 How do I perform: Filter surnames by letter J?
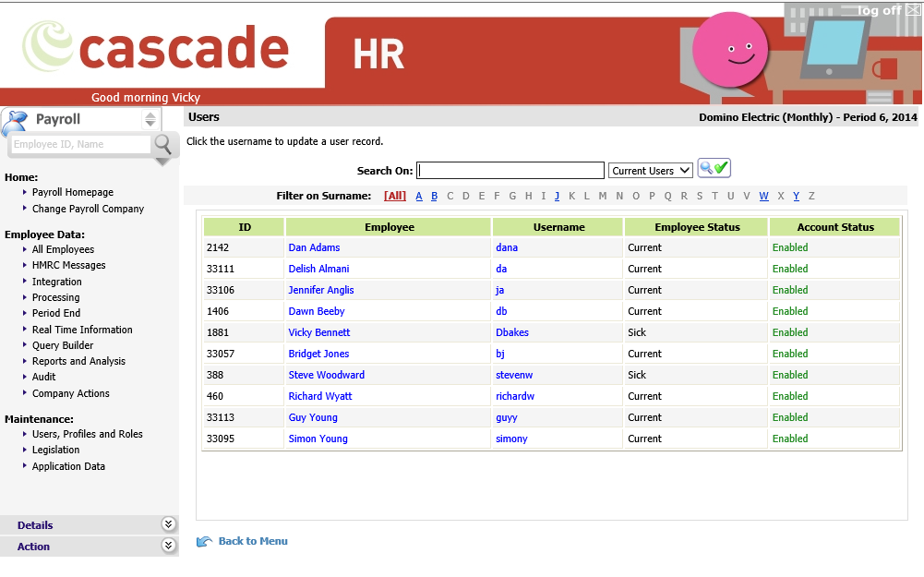[557, 196]
